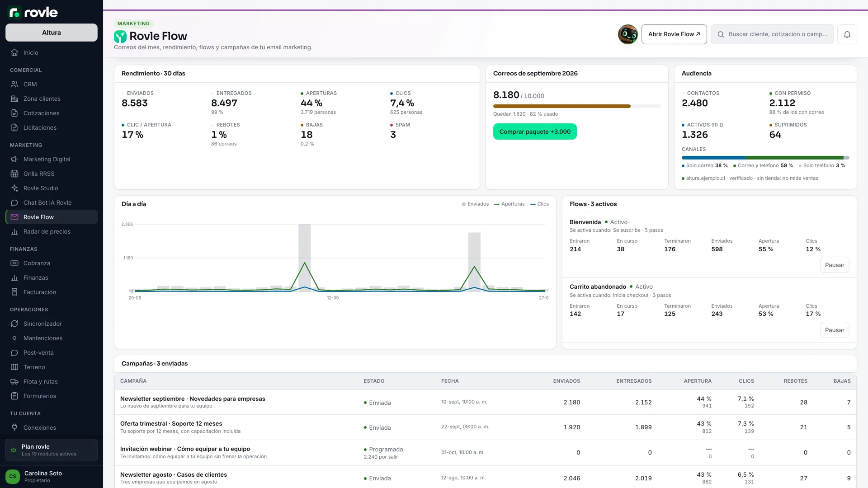Click the Rovle logo in the sidebar
Viewport: 868px width, 488px height.
pos(33,12)
